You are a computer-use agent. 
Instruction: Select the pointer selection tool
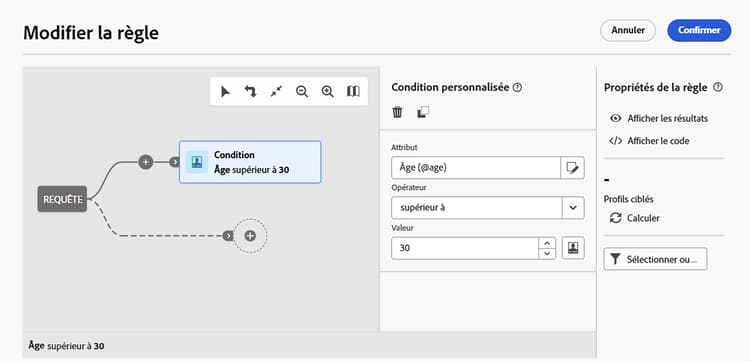(225, 91)
